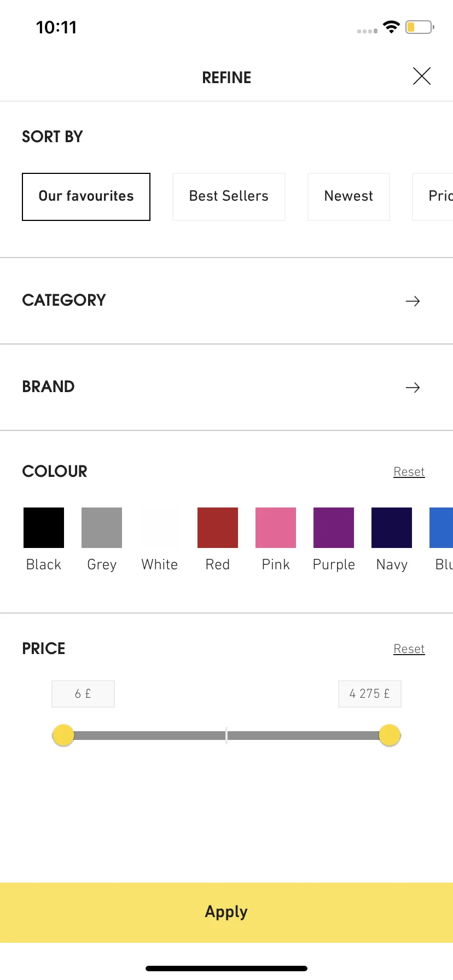Reset the Colour filter

409,471
